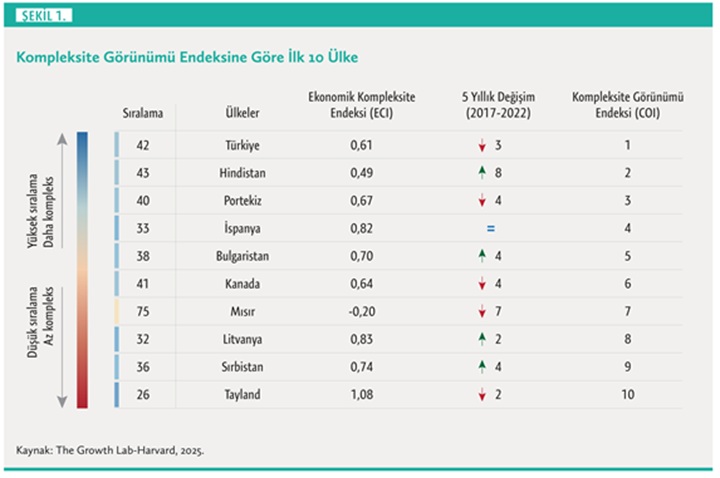The width and height of the screenshot is (720, 478).
Task: Click the red down arrow in Portekiz row
Action: [x=480, y=201]
